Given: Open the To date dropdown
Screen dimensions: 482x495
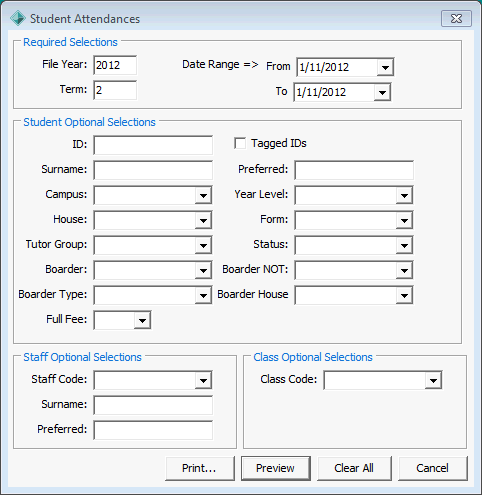Looking at the screenshot, I should tap(382, 92).
